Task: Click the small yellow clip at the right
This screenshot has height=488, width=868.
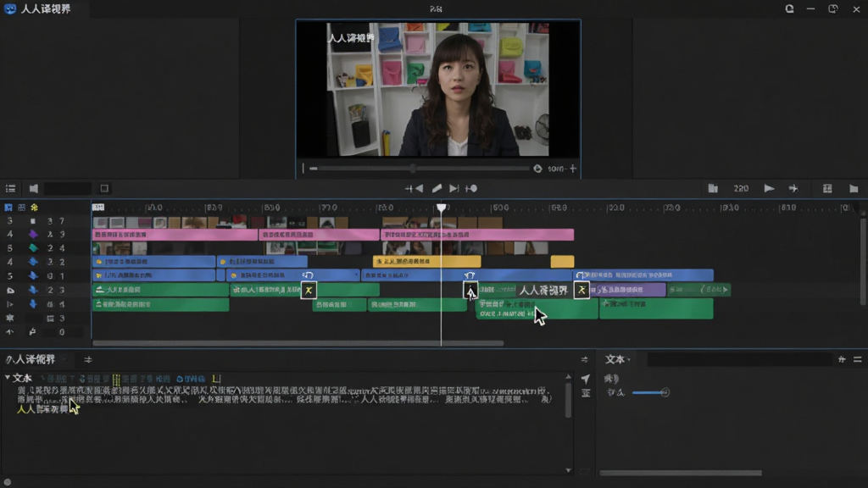Action: pyautogui.click(x=563, y=261)
